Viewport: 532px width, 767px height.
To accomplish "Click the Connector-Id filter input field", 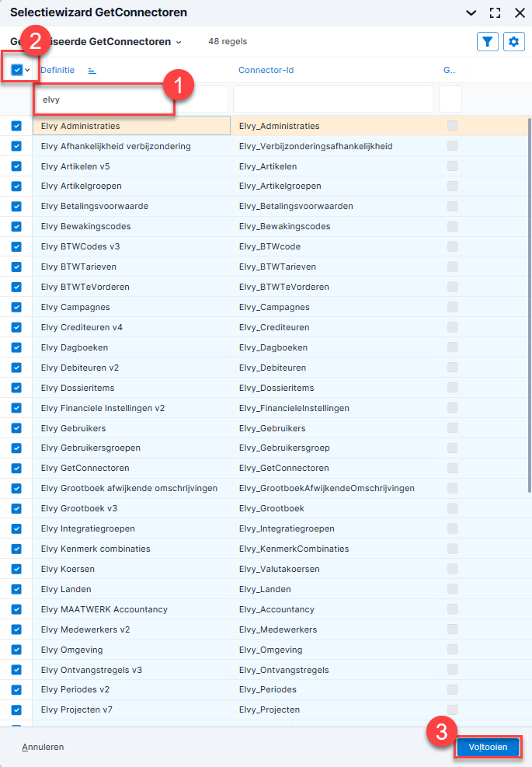I will coord(333,99).
